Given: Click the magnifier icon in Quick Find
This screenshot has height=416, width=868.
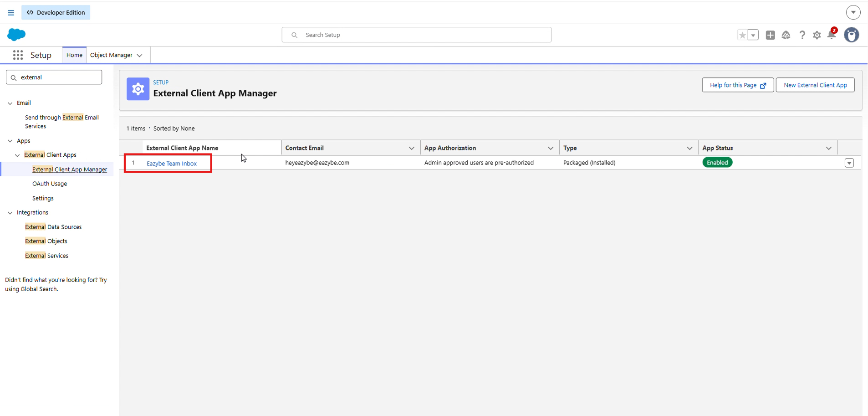Looking at the screenshot, I should point(14,77).
